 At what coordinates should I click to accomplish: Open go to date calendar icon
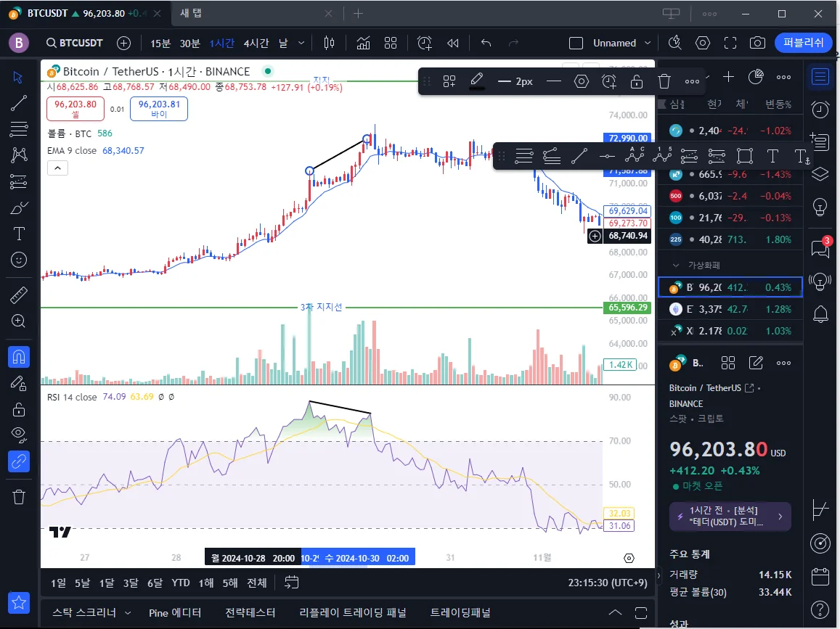click(x=291, y=583)
